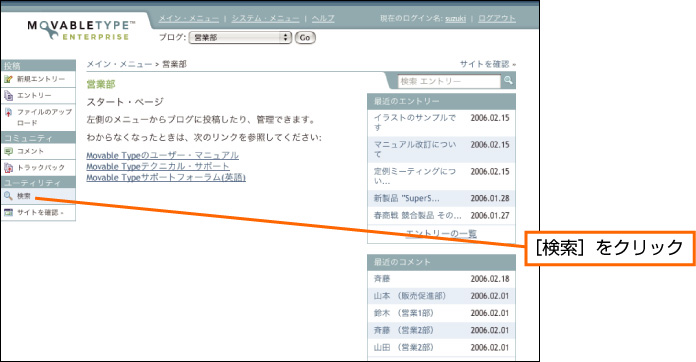This screenshot has height=362, width=696.
Task: Click the ファイルのアップロード upload icon
Action: pos(8,112)
